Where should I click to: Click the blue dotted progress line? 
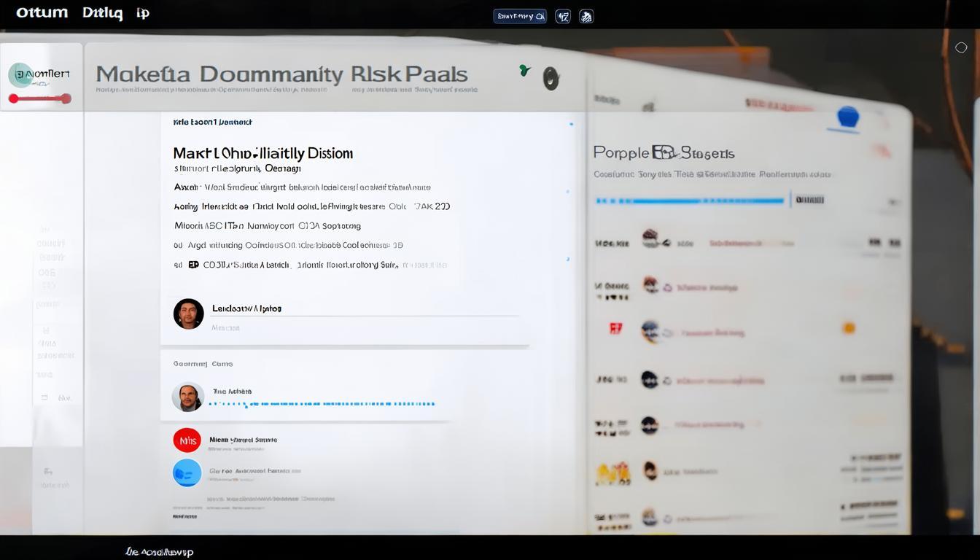point(322,403)
